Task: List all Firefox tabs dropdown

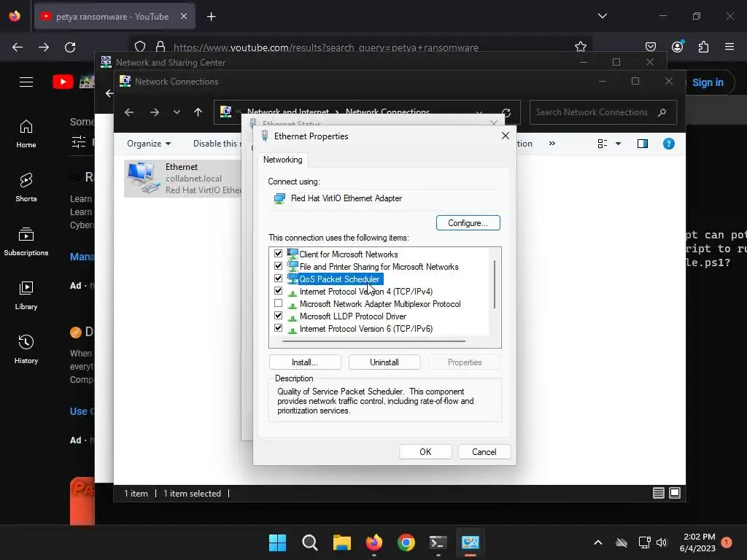Action: (x=602, y=16)
